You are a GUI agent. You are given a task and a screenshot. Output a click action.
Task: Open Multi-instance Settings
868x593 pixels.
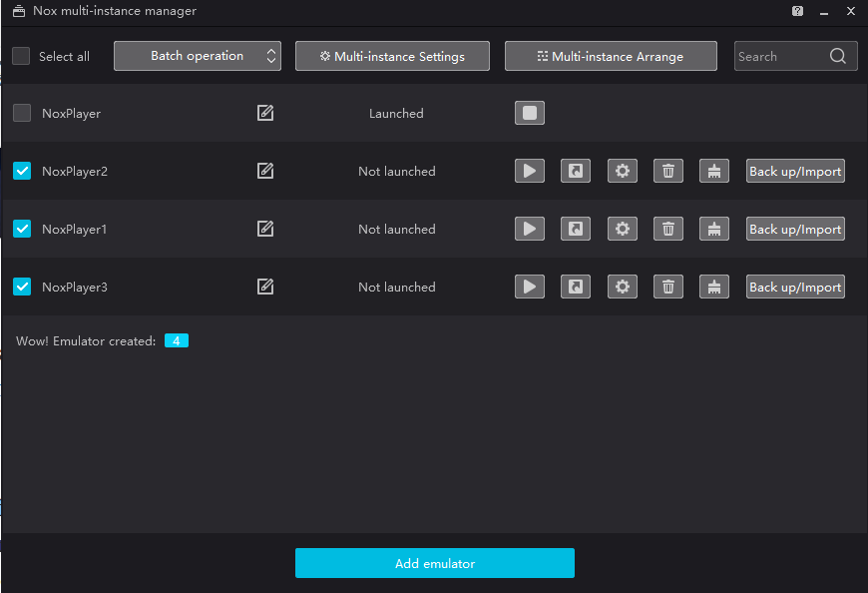(392, 56)
